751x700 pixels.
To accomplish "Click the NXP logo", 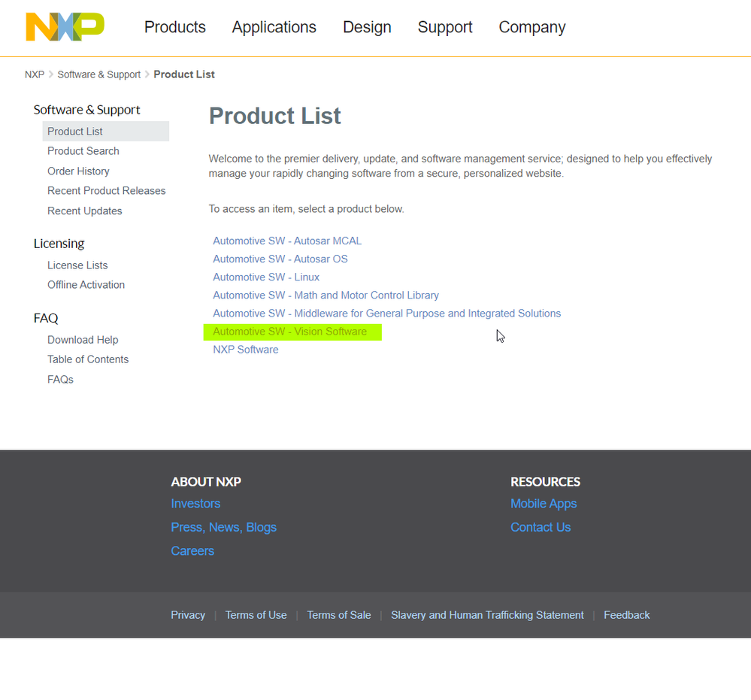I will pos(65,27).
